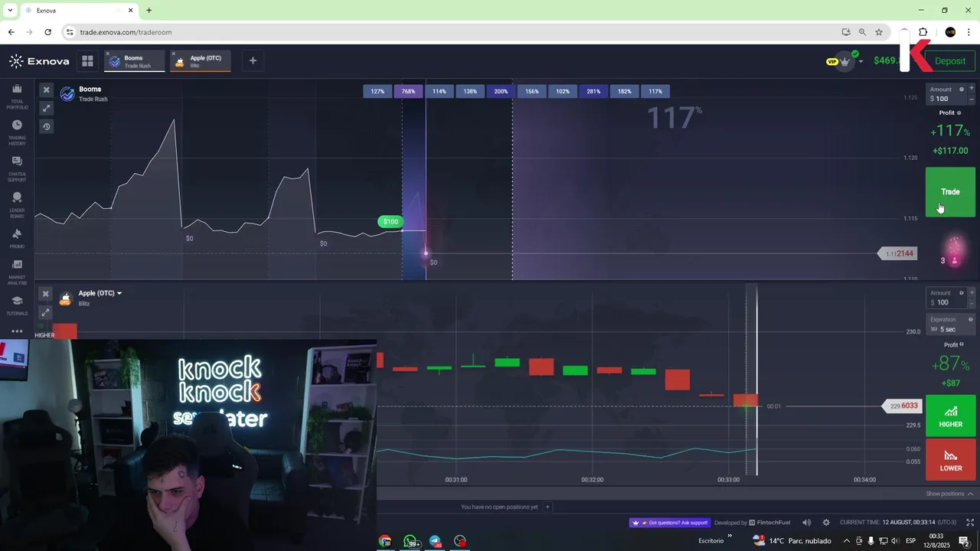This screenshot has width=980, height=551.
Task: Show more sidebar options via three dots
Action: click(17, 331)
